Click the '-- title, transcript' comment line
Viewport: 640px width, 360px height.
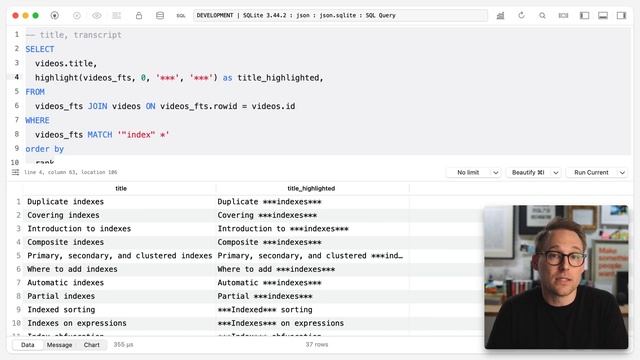[73, 35]
